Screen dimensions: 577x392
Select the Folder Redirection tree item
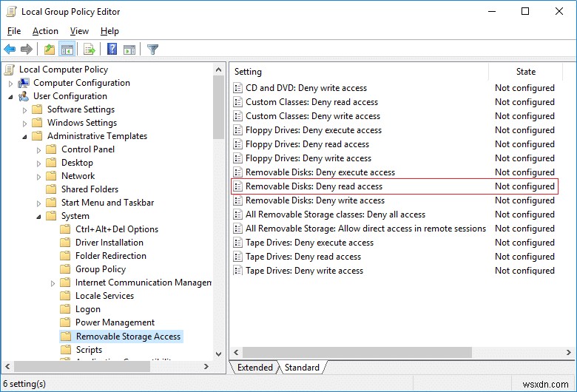tap(111, 255)
